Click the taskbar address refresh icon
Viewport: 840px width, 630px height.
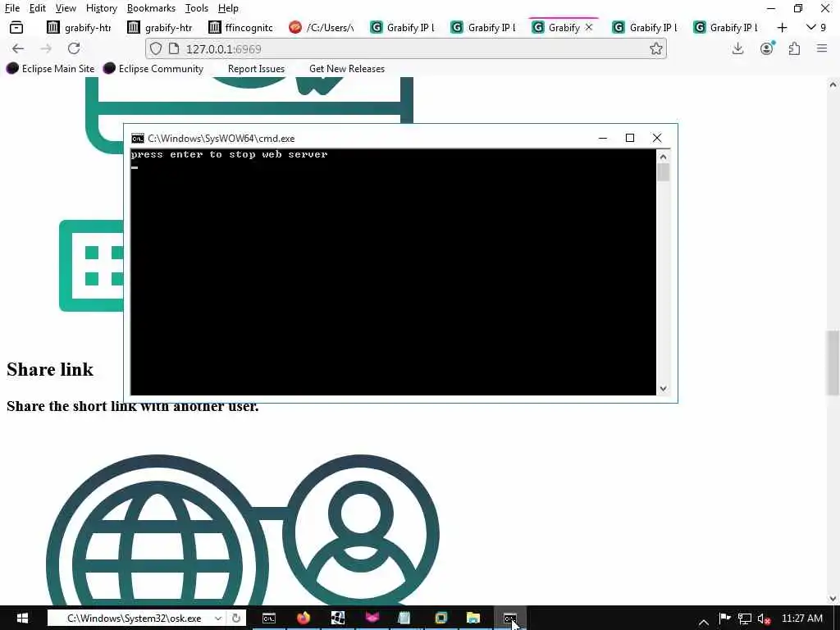pos(235,618)
